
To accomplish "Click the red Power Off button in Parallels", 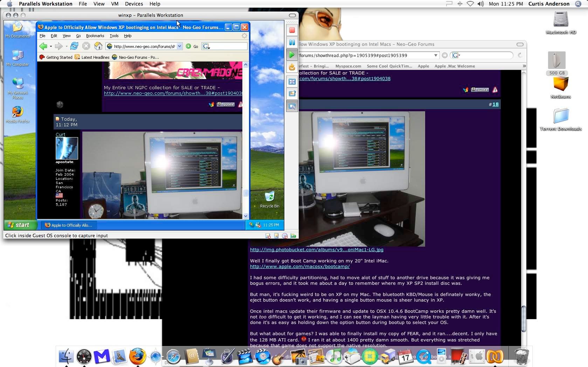I will click(x=292, y=30).
